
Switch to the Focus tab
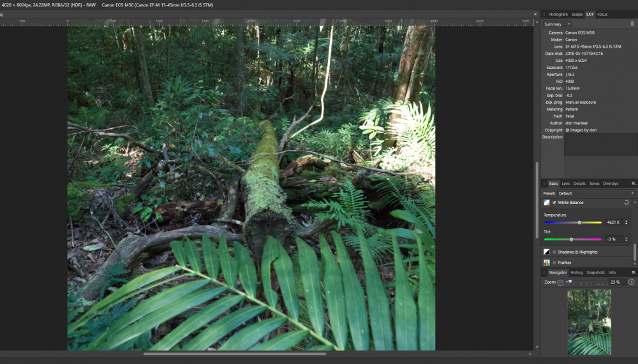[602, 14]
